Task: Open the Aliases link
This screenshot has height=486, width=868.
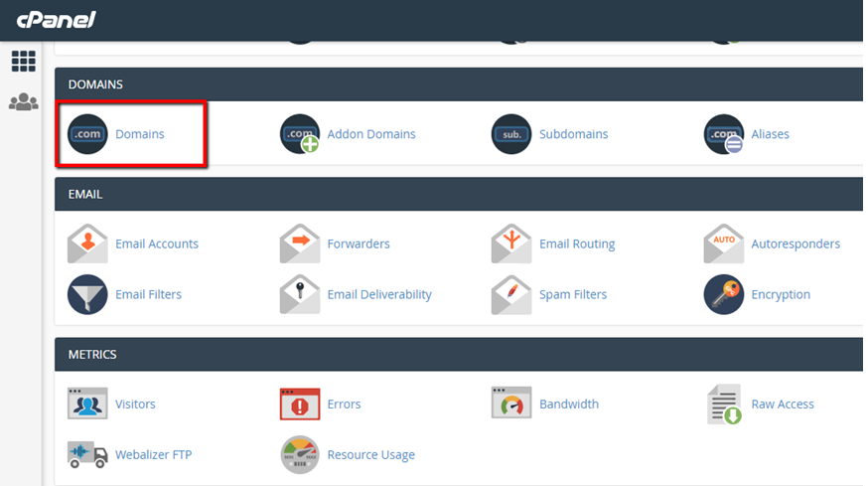Action: tap(770, 134)
